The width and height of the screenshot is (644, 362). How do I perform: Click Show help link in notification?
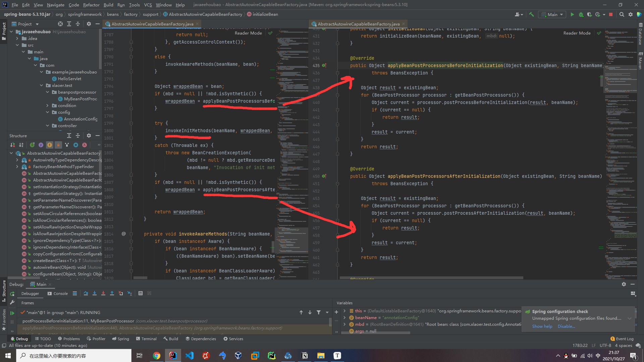tap(542, 326)
